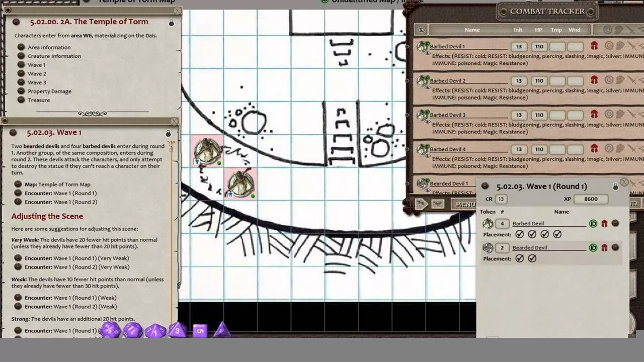Open Barbed Devil 1 fist attacks section
Image resolution: width=644 pixels, height=362 pixels.
point(620,46)
